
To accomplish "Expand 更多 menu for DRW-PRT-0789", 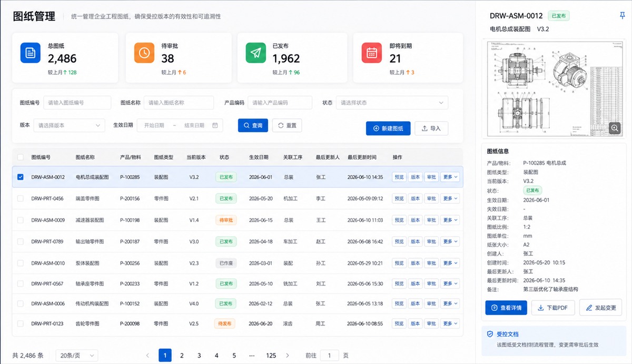I will [x=450, y=241].
